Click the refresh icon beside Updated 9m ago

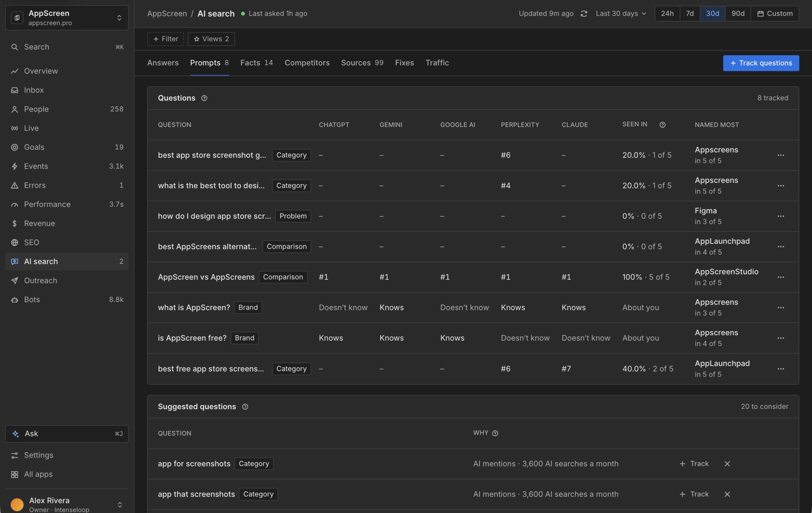pyautogui.click(x=584, y=13)
